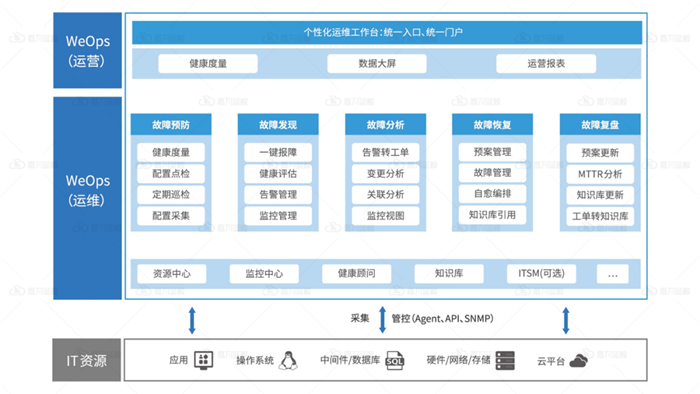Select the WeOps(运维) side block
Viewport: 700px width, 394px height.
point(88,198)
